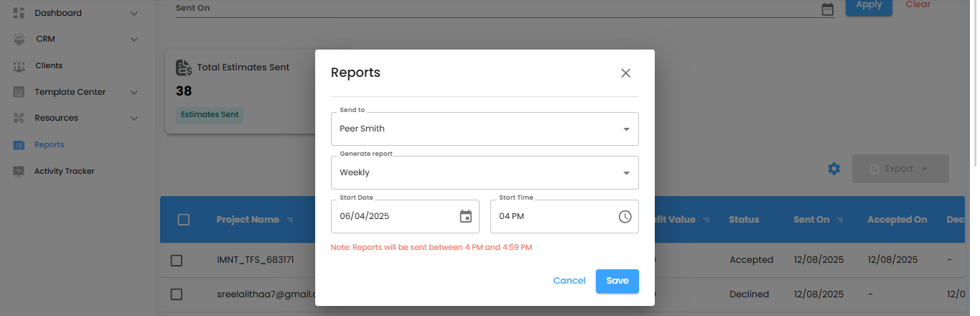The image size is (980, 316).
Task: Close the Reports dialog with X
Action: 625,73
